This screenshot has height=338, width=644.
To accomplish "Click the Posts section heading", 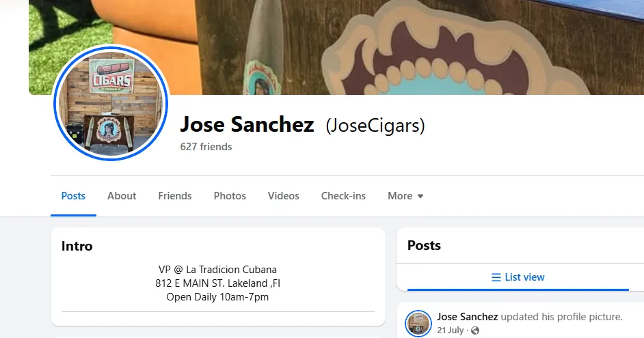I will (x=424, y=245).
